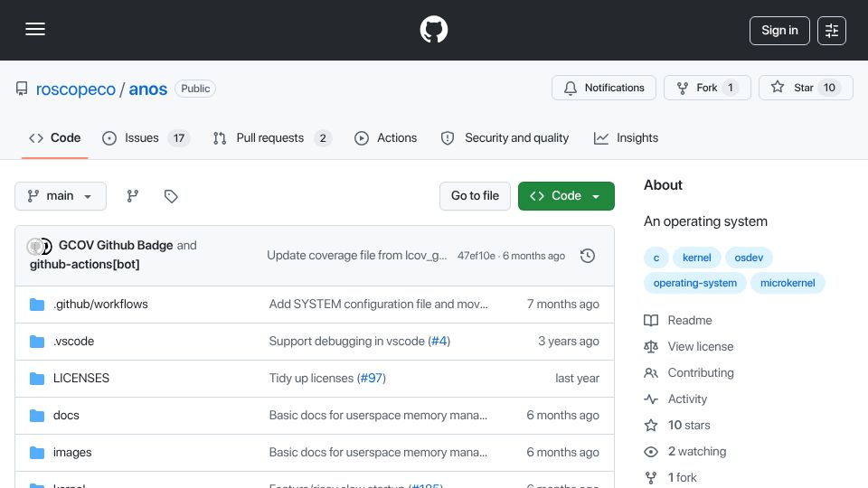Open commit Add SYSTEM configuration file
Image resolution: width=868 pixels, height=488 pixels.
pos(378,304)
